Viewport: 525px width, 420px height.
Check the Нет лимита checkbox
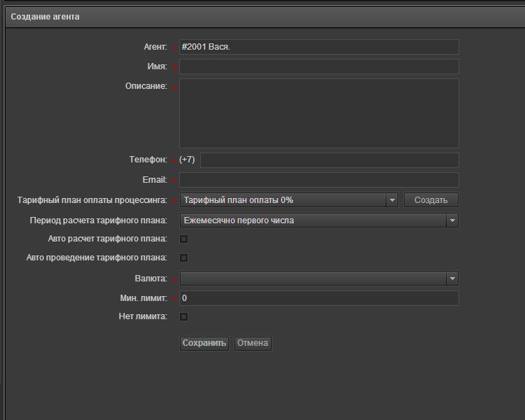pos(184,317)
